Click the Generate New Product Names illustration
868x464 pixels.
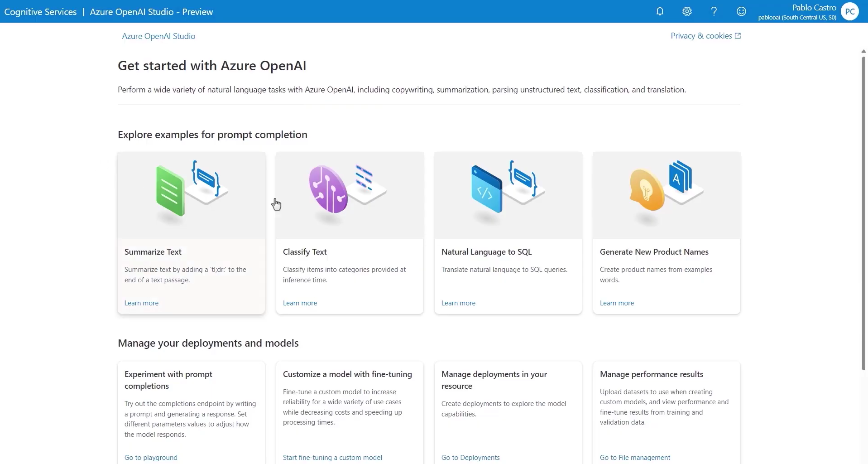click(x=667, y=195)
